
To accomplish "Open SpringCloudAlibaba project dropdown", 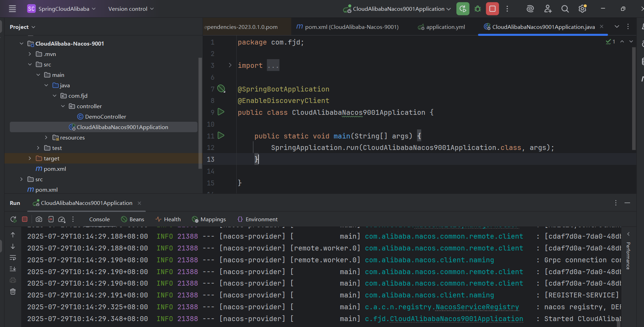I will point(61,9).
